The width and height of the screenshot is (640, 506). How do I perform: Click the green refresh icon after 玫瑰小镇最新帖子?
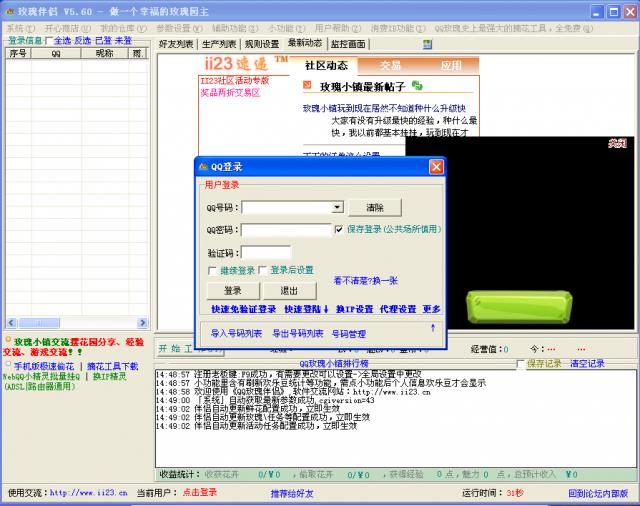tap(417, 85)
